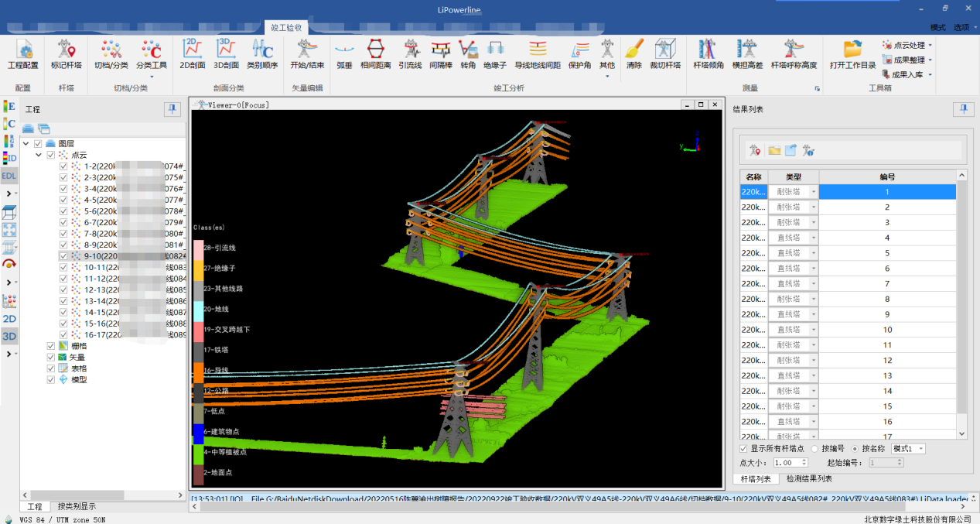Color by ID with sidebar ID icon
The height and width of the screenshot is (524, 980).
pos(9,158)
